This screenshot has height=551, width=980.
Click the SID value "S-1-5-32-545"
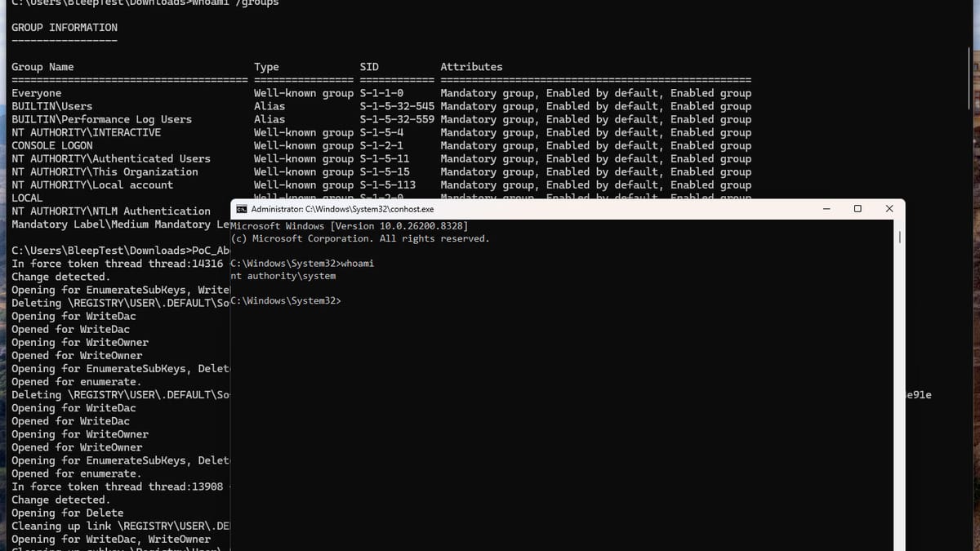397,106
